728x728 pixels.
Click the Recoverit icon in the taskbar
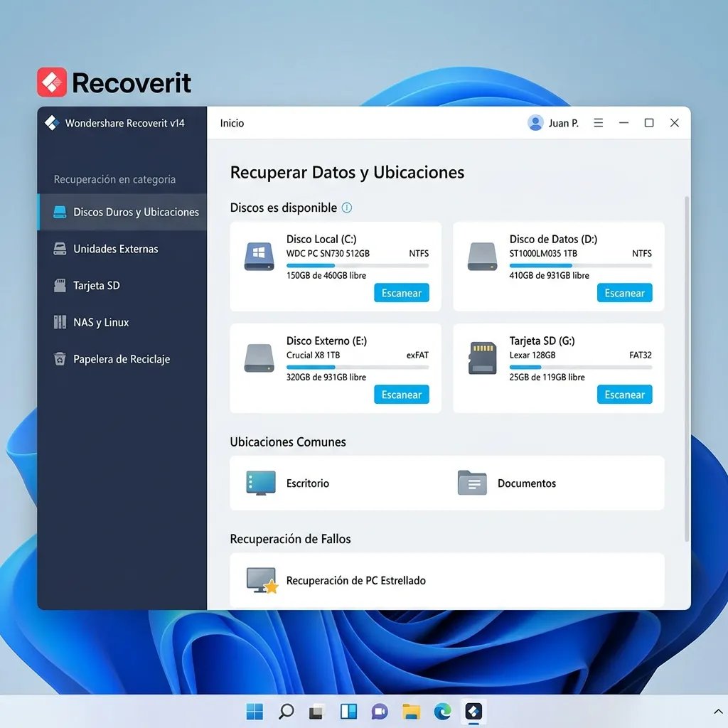pyautogui.click(x=473, y=711)
